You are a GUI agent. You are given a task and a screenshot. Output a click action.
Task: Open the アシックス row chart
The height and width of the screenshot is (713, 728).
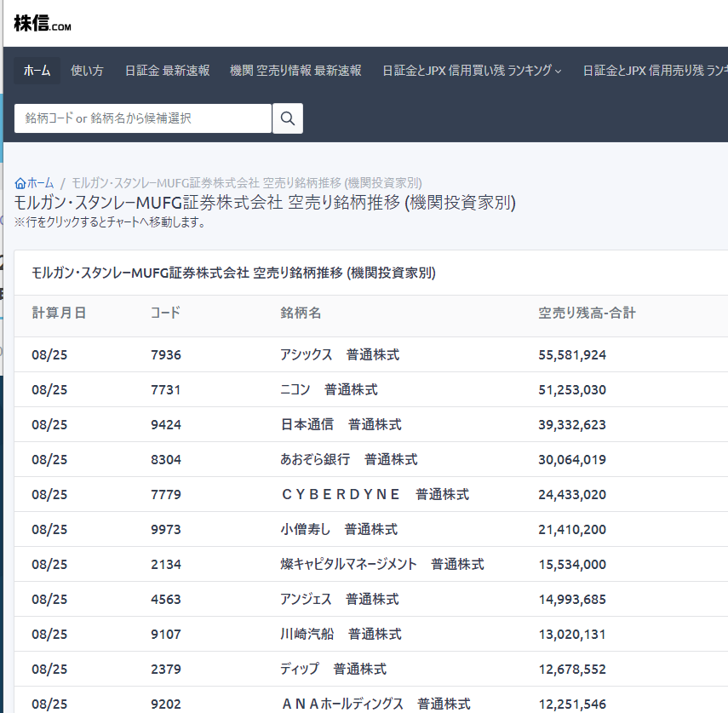point(339,354)
